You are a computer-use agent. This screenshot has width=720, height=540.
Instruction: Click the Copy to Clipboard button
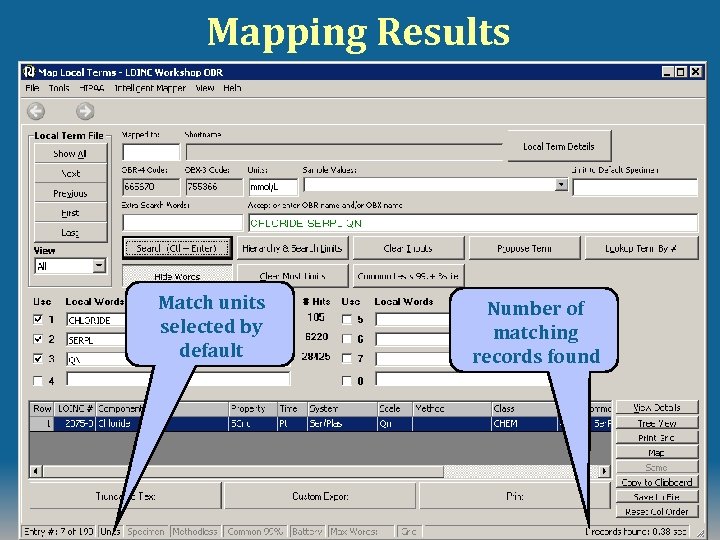coord(657,482)
